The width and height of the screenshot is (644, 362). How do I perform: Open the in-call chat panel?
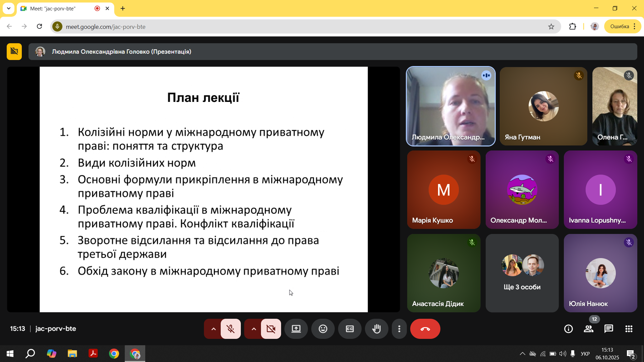(x=608, y=329)
